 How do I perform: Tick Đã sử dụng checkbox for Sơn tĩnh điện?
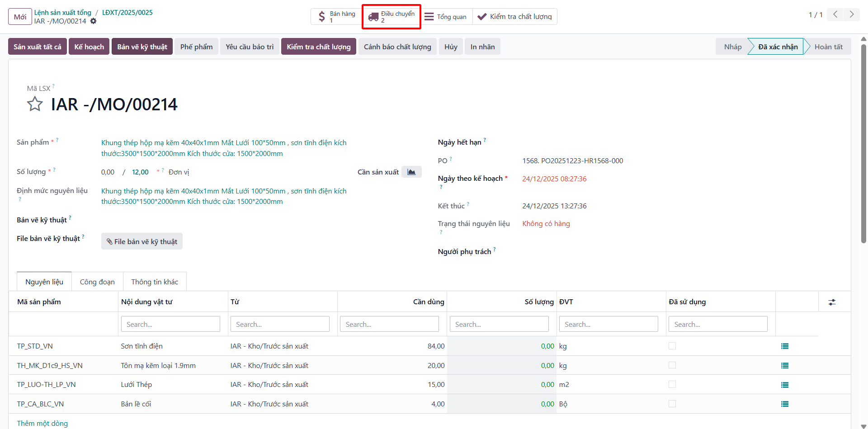(x=672, y=346)
